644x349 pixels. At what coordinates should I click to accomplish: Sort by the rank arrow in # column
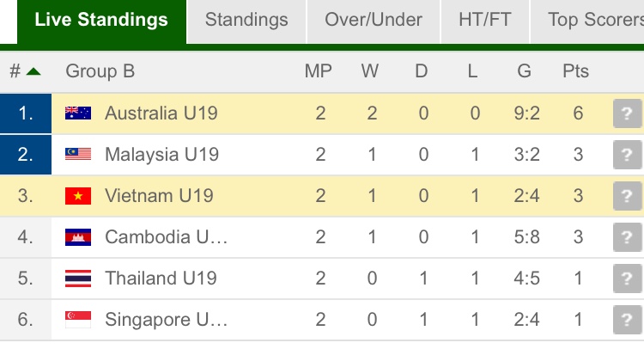click(33, 71)
